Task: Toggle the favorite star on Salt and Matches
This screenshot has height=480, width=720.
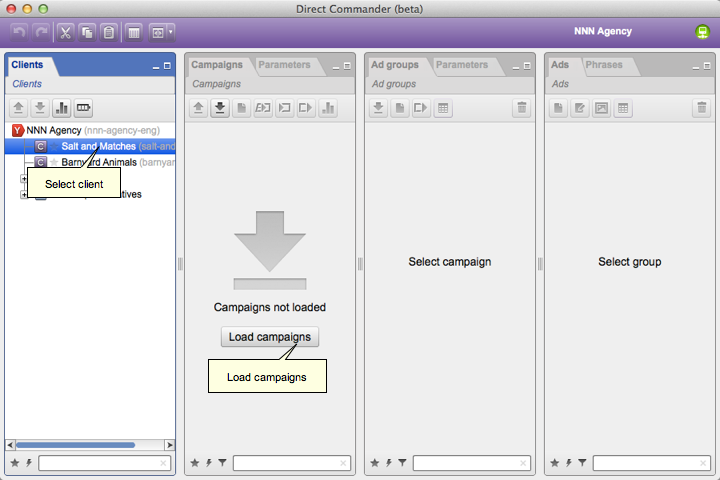Action: pos(54,147)
